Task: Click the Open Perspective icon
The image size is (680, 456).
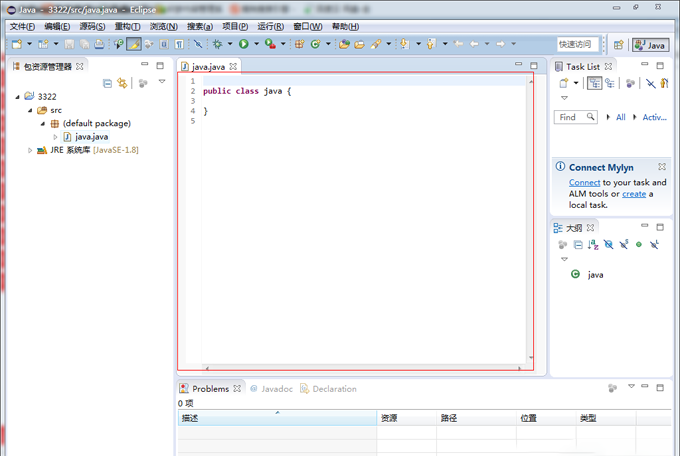Action: tap(618, 45)
